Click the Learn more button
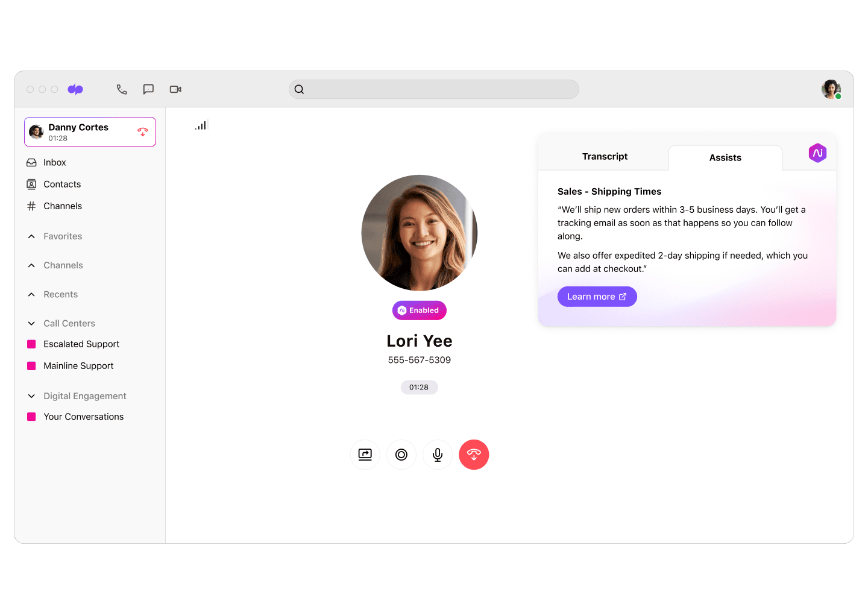 tap(597, 297)
